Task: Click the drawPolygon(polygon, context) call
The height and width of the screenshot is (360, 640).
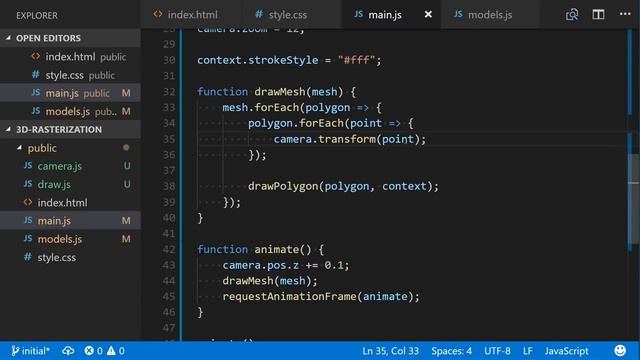Action: 343,186
